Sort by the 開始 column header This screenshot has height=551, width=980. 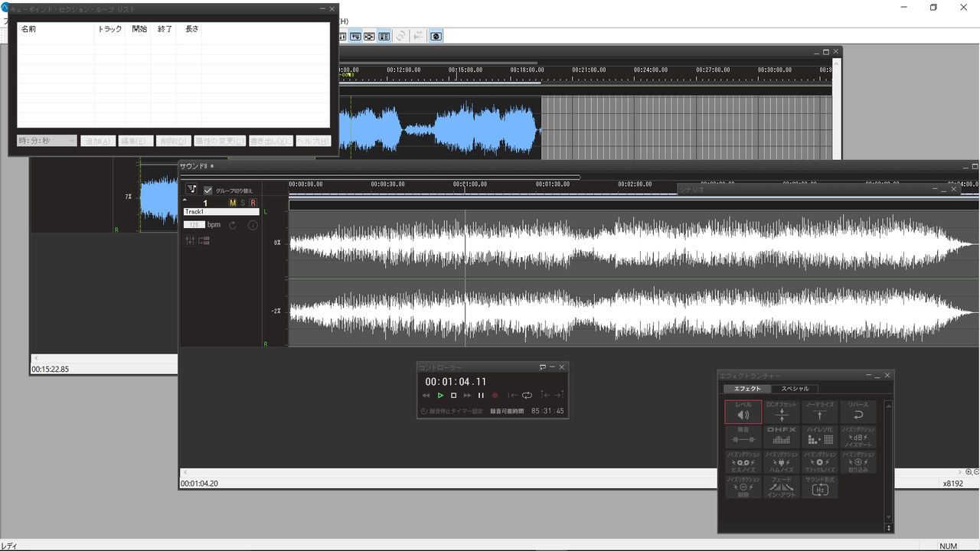(139, 29)
